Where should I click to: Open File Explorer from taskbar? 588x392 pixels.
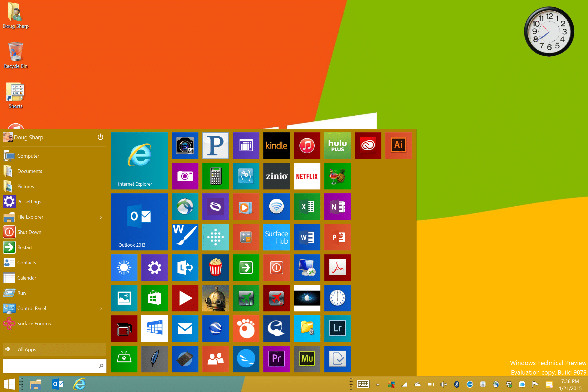click(x=36, y=384)
